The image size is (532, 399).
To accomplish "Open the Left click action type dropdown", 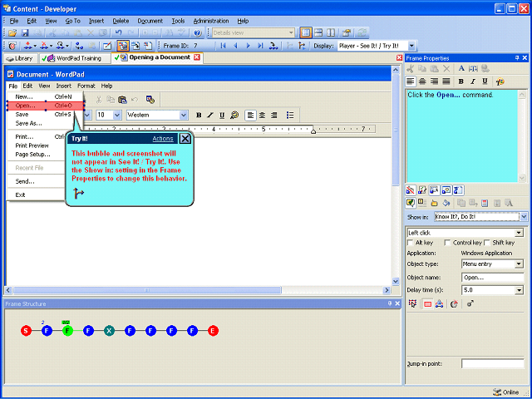I will pyautogui.click(x=519, y=233).
